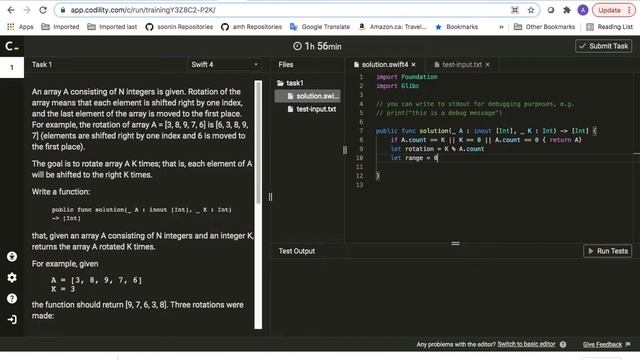
Task: Open the Imported last bookmarks folder
Action: pyautogui.click(x=112, y=27)
